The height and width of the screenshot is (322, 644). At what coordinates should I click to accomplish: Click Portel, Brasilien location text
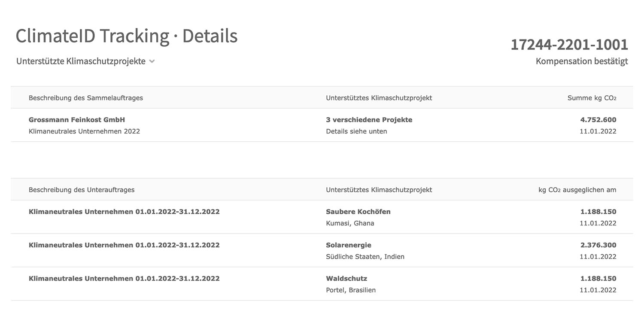351,290
